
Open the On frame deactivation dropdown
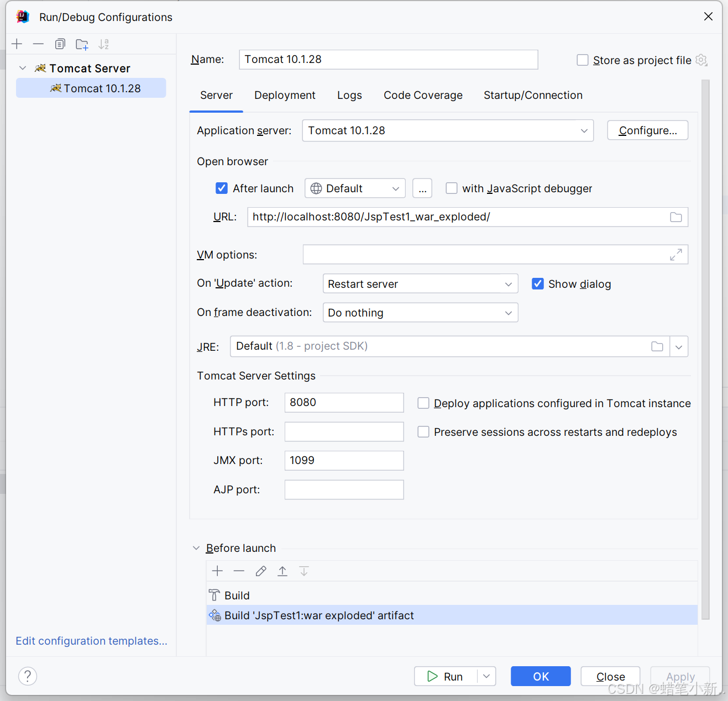(x=420, y=313)
